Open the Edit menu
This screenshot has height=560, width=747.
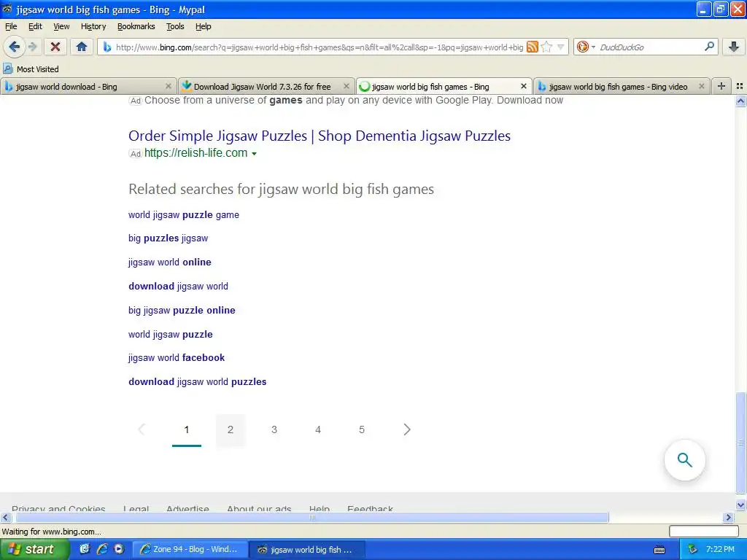(35, 26)
